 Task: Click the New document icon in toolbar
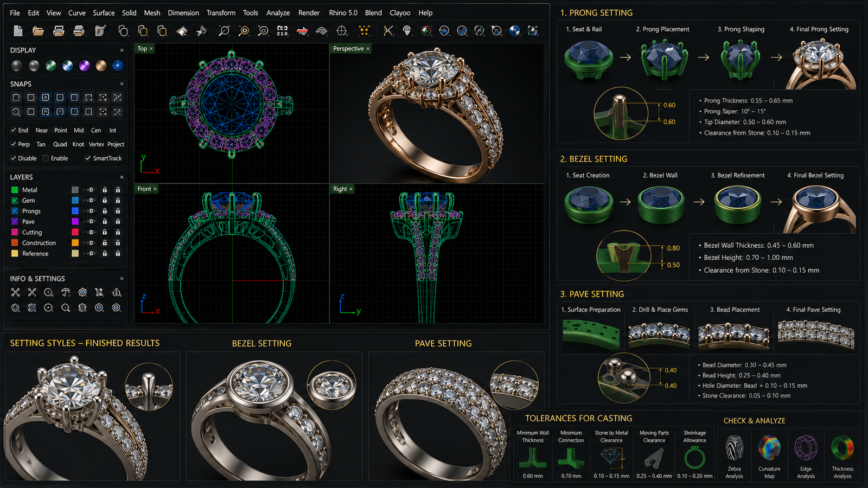pos(18,31)
